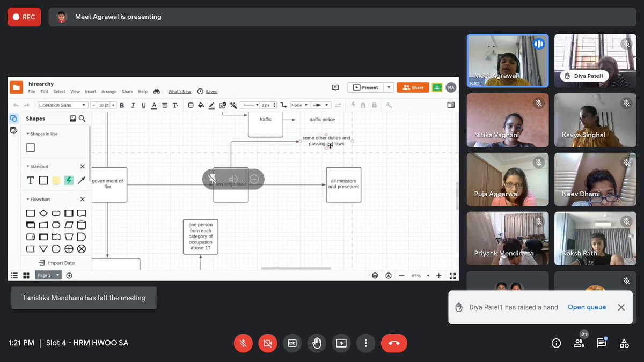This screenshot has width=644, height=362.
Task: Switch to page grid view icon
Action: click(x=26, y=276)
